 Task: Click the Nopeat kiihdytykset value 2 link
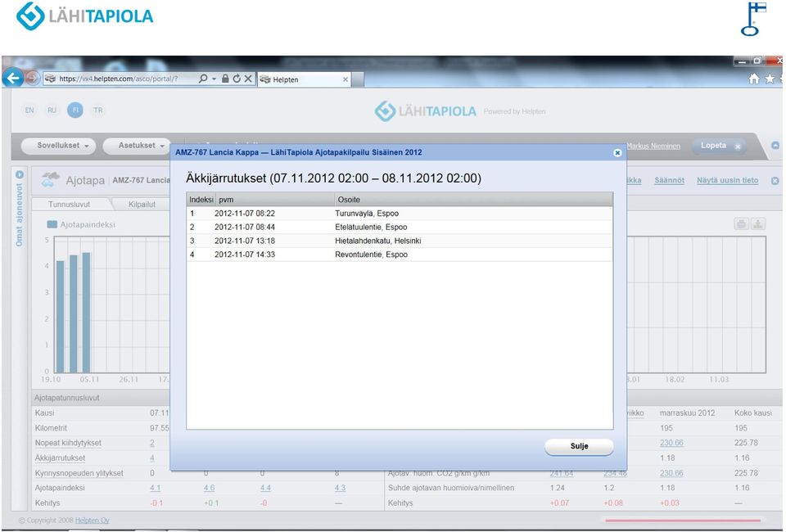152,443
